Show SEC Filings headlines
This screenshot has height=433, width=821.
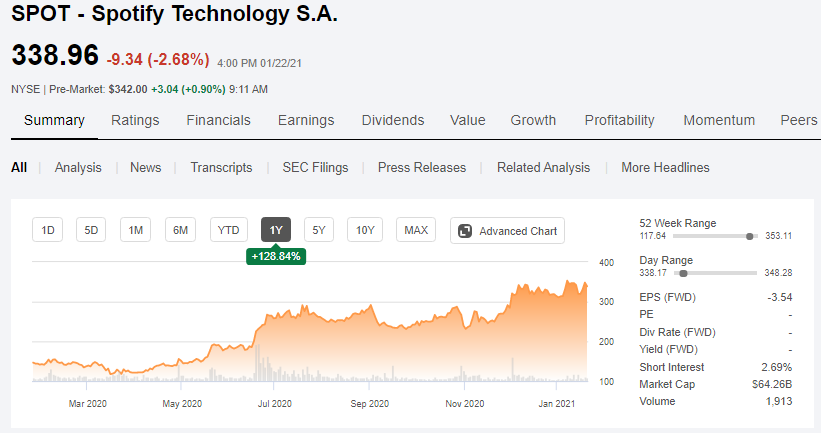coord(315,168)
